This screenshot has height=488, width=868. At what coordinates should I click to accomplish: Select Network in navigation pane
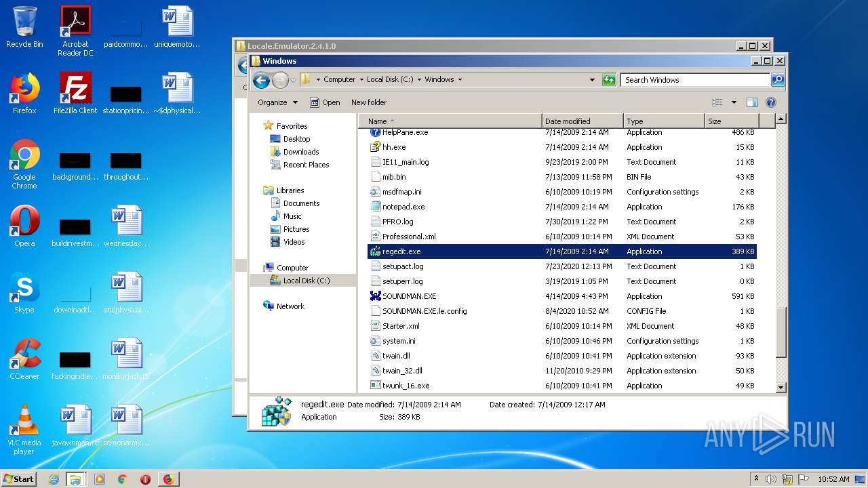(x=290, y=306)
